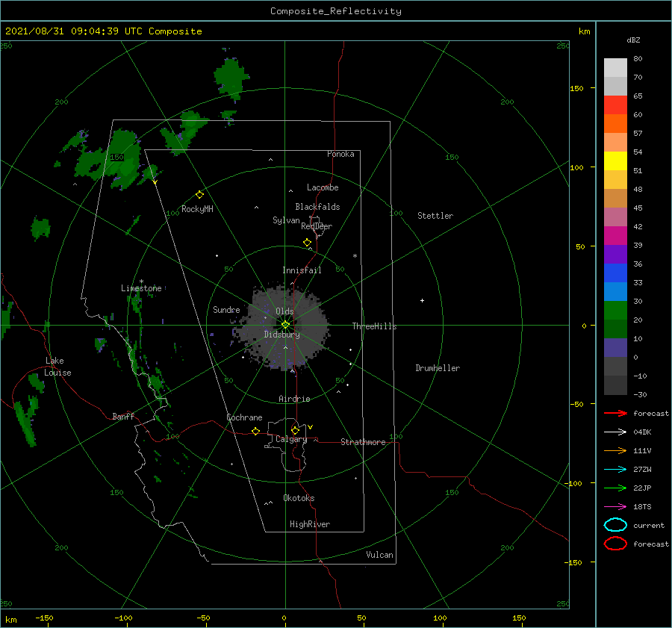Viewport: 672px width, 628px height.
Task: Click the ThreeHills town label
Action: click(374, 326)
